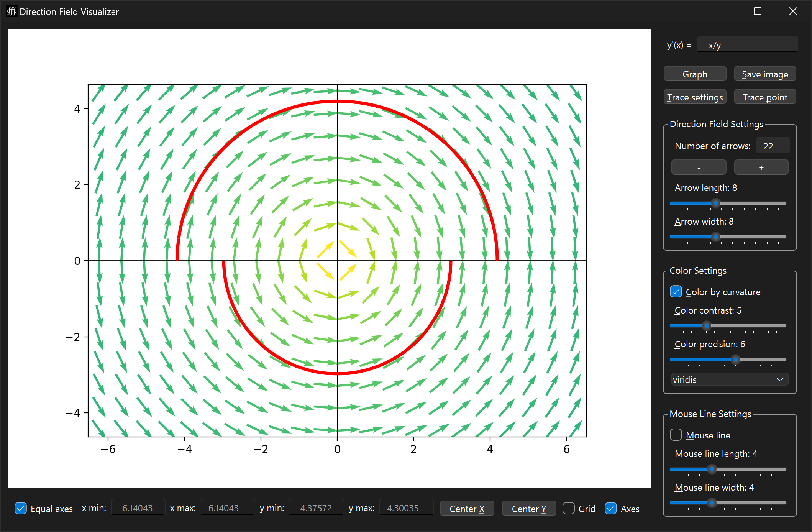Close the Direction Field Visualizer window
This screenshot has width=812, height=532.
(793, 11)
